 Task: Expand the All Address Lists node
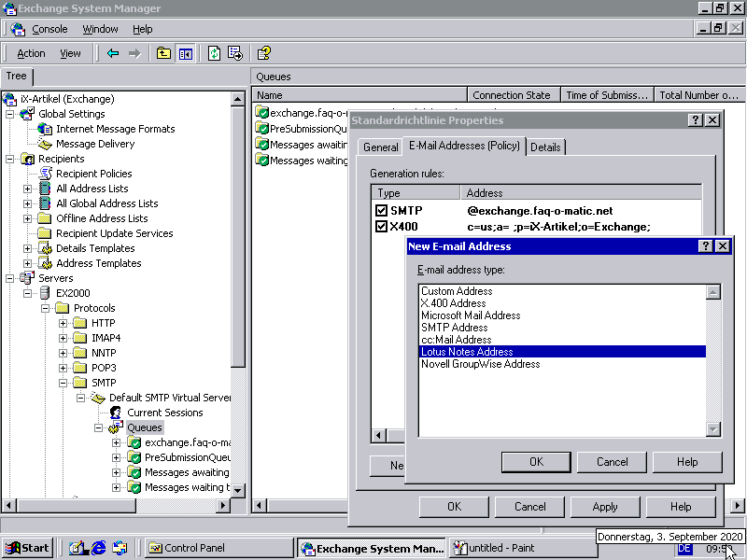click(x=28, y=189)
